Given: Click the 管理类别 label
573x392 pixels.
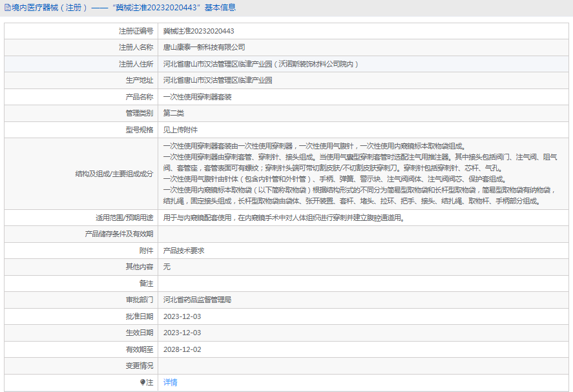Looking at the screenshot, I should click(x=140, y=113).
